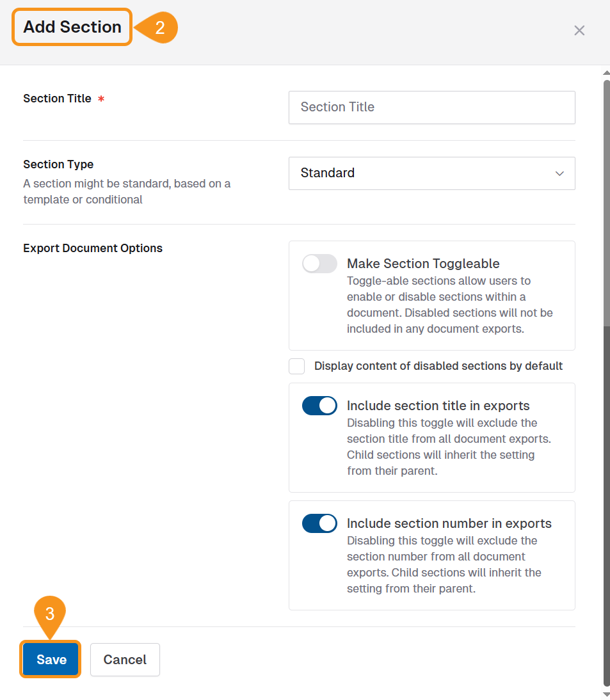
Task: Click the Add Section heading
Action: (x=71, y=27)
